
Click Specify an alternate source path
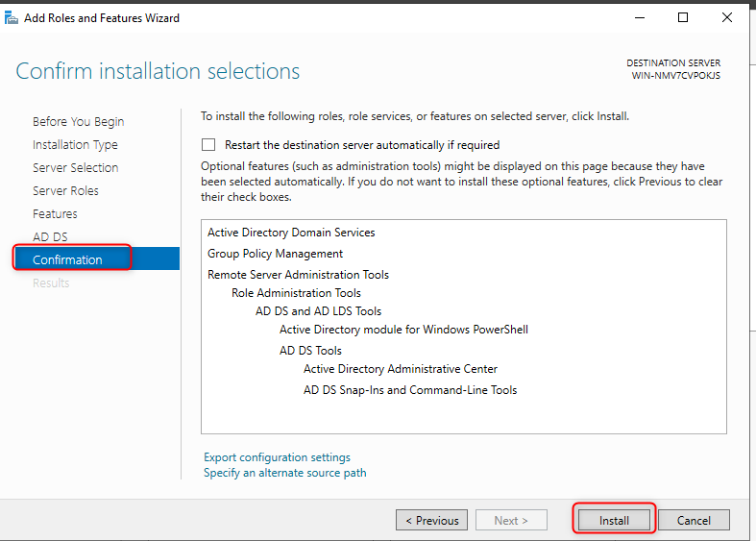pyautogui.click(x=285, y=473)
